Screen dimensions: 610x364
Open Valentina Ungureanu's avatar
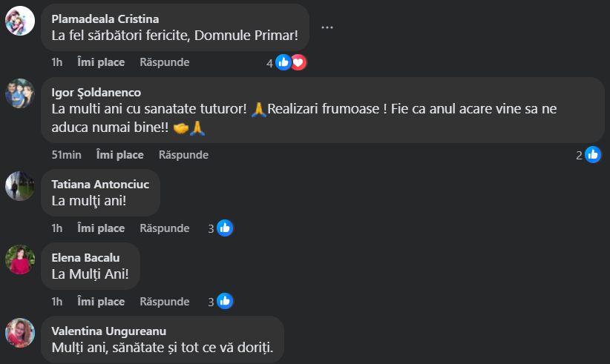pyautogui.click(x=20, y=333)
